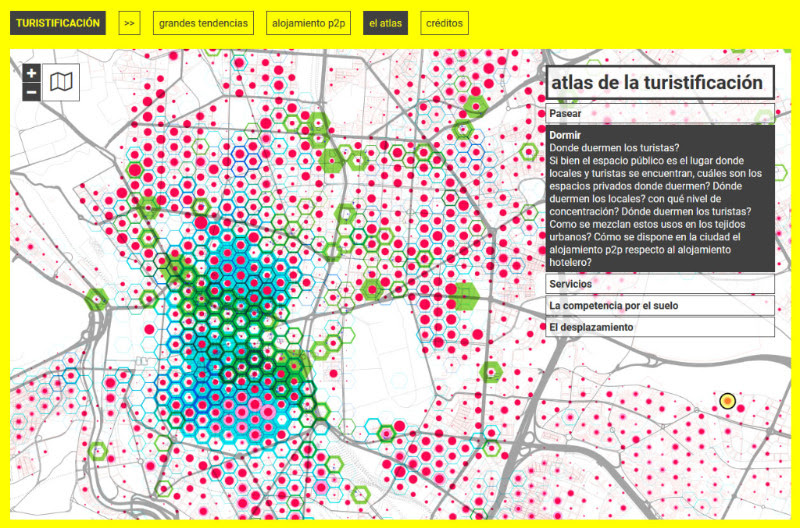
Task: Click the >> arrows button
Action: [x=129, y=23]
